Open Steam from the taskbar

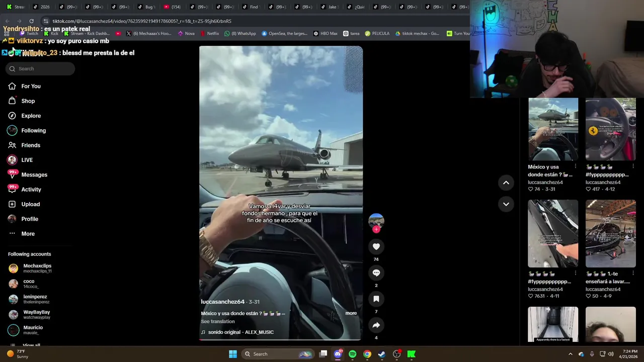[x=382, y=354]
